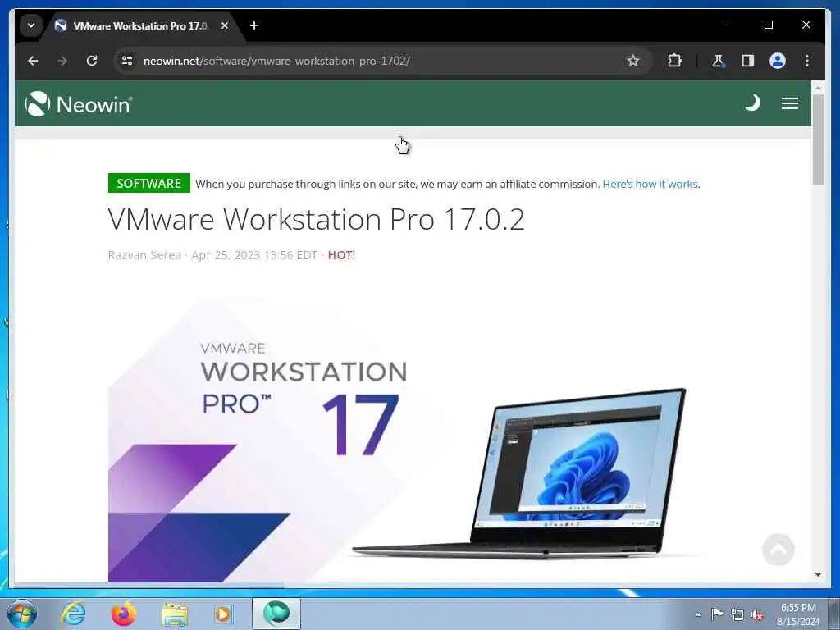Click the scroll-to-top round button
840x630 pixels.
(x=778, y=549)
